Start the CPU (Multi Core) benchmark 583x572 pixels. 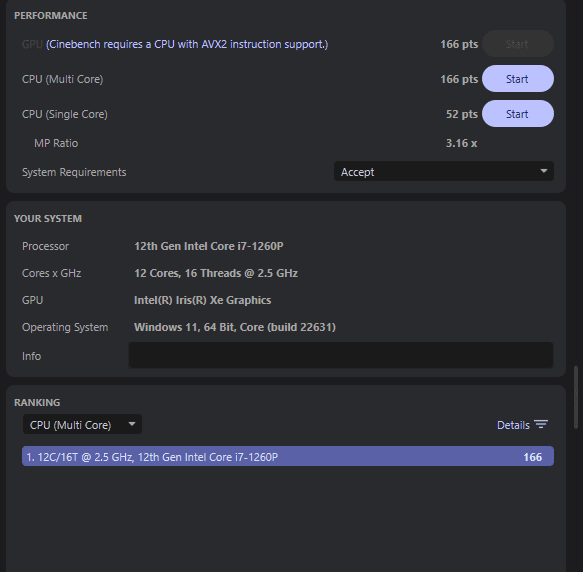click(x=518, y=79)
